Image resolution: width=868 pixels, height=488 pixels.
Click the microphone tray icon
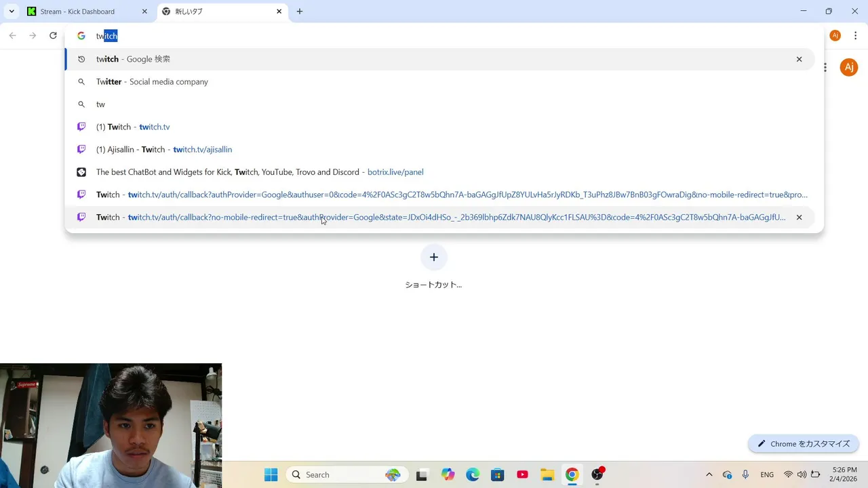745,474
